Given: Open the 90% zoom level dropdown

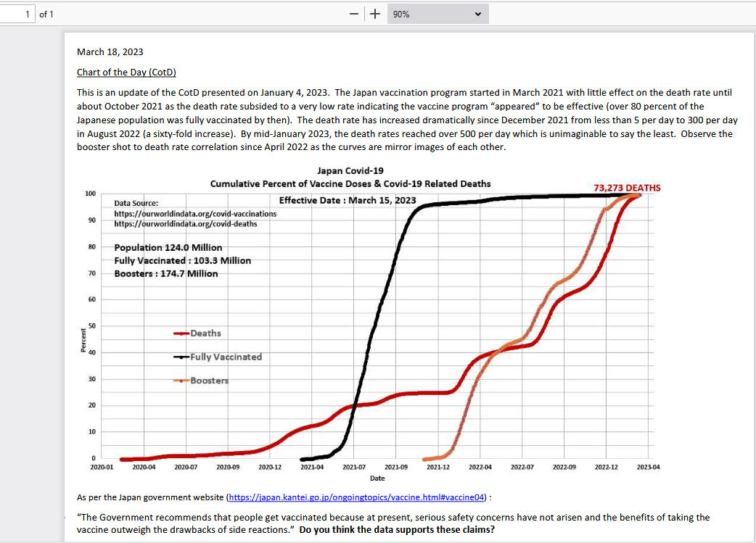Looking at the screenshot, I should (x=437, y=14).
